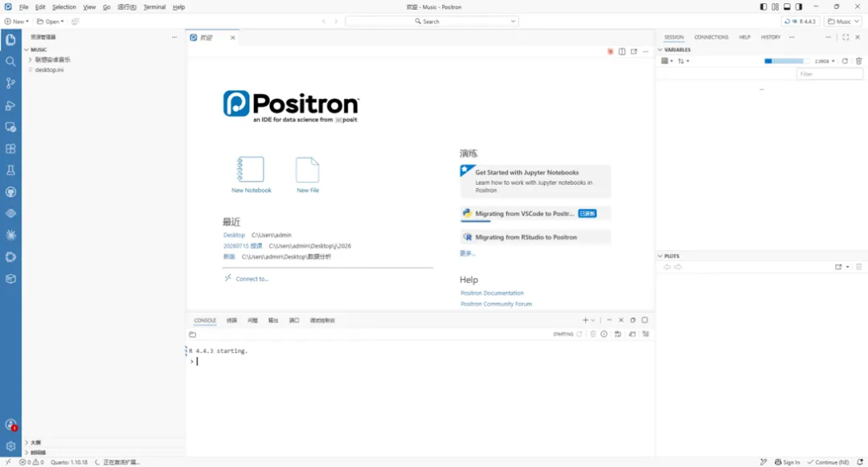Click the Connect to... link
The height and width of the screenshot is (467, 868).
tap(252, 279)
